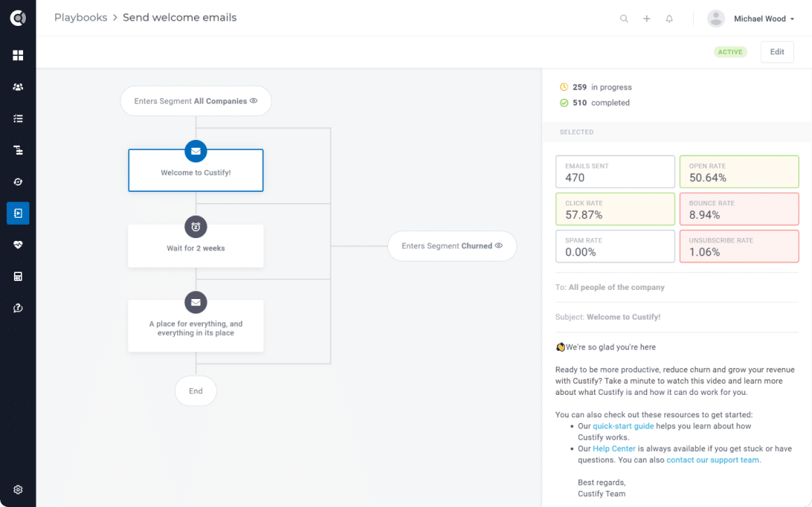Open the task checklist sidebar icon

(18, 118)
